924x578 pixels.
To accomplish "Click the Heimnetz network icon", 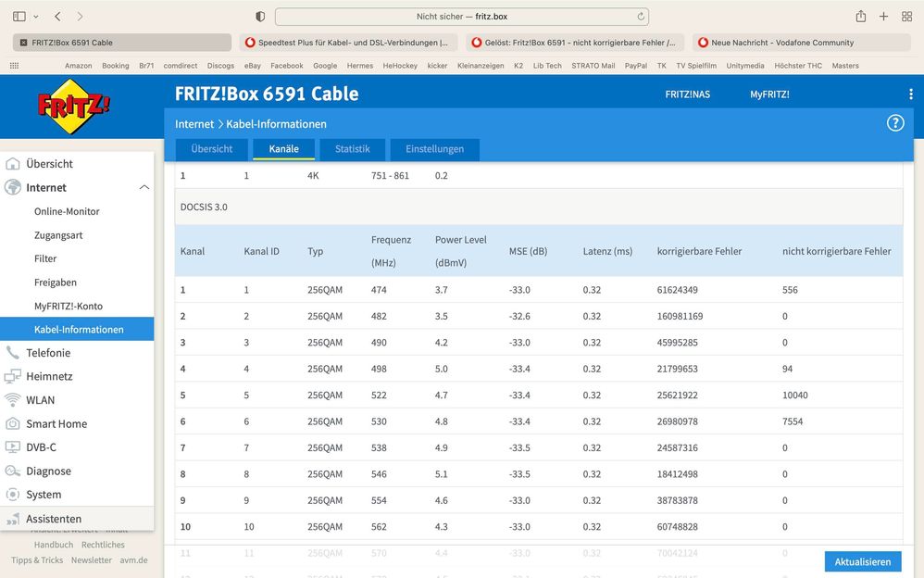I will tap(12, 376).
